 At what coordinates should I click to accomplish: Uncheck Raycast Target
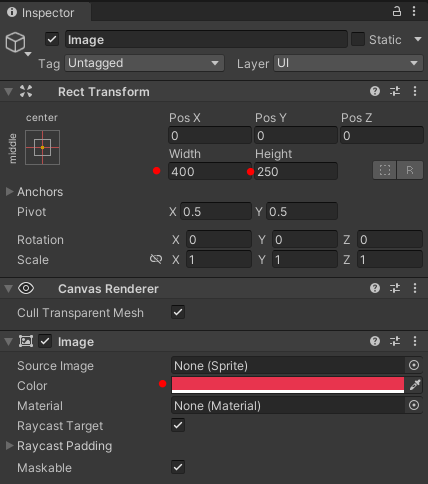point(178,425)
